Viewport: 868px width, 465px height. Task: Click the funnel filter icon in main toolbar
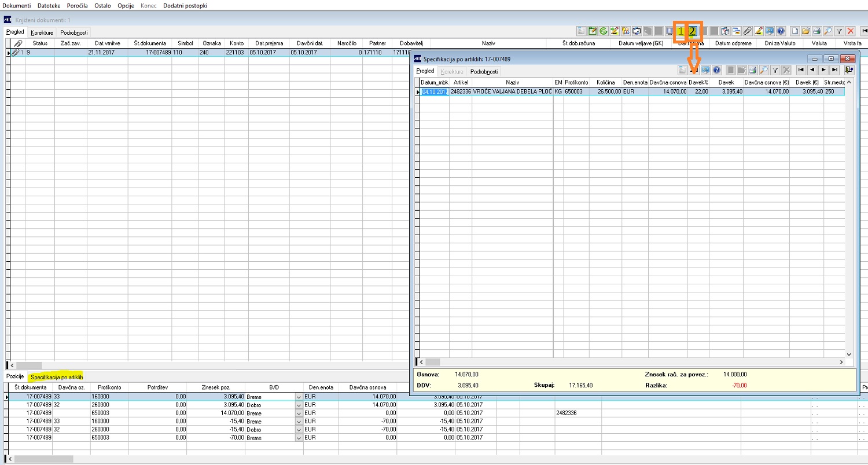(x=839, y=31)
